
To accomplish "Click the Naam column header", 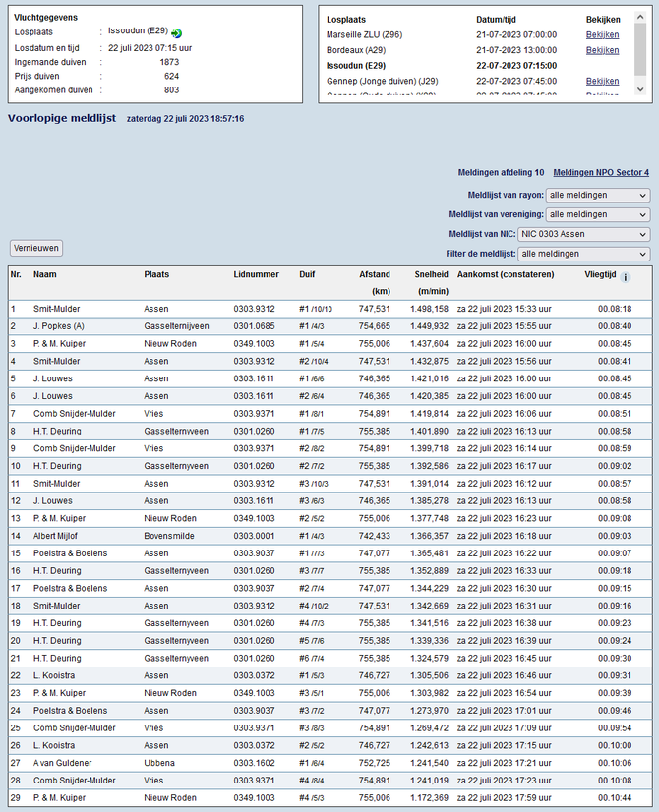I will pyautogui.click(x=45, y=274).
